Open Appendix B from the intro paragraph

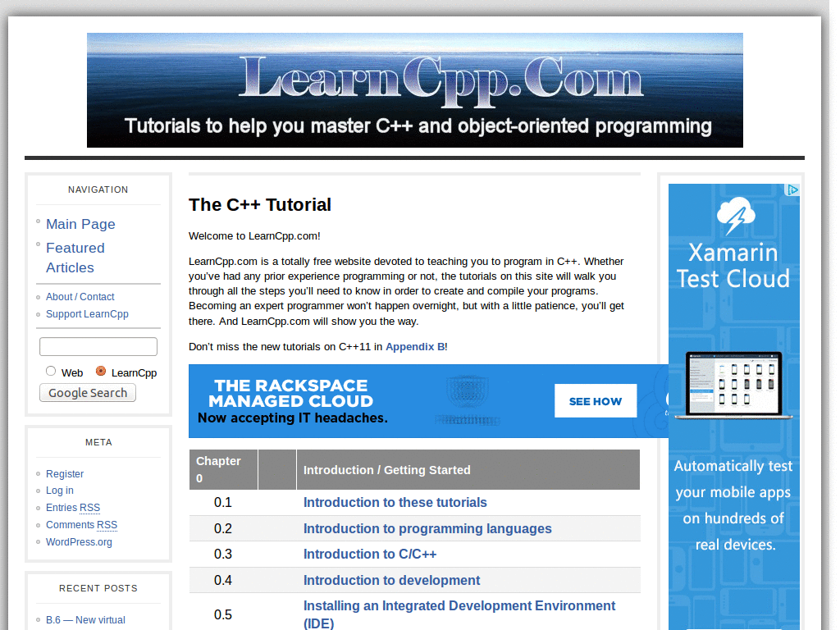click(416, 346)
